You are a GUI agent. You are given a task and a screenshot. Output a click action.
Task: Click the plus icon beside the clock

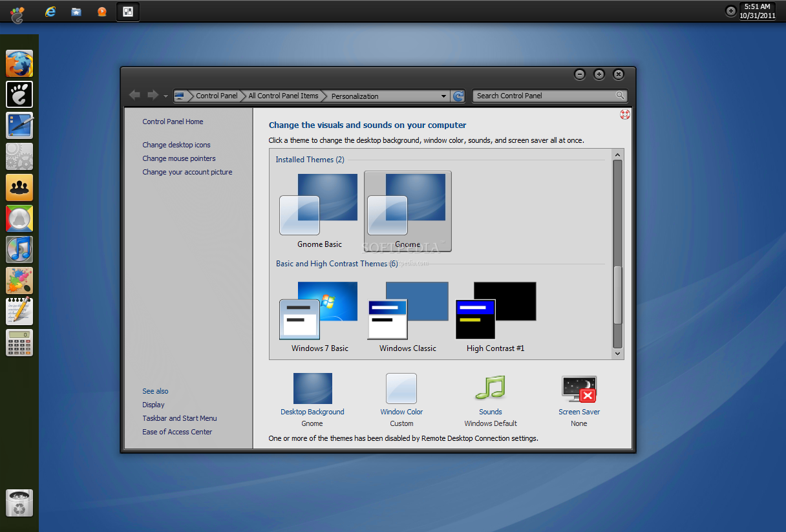pyautogui.click(x=731, y=11)
